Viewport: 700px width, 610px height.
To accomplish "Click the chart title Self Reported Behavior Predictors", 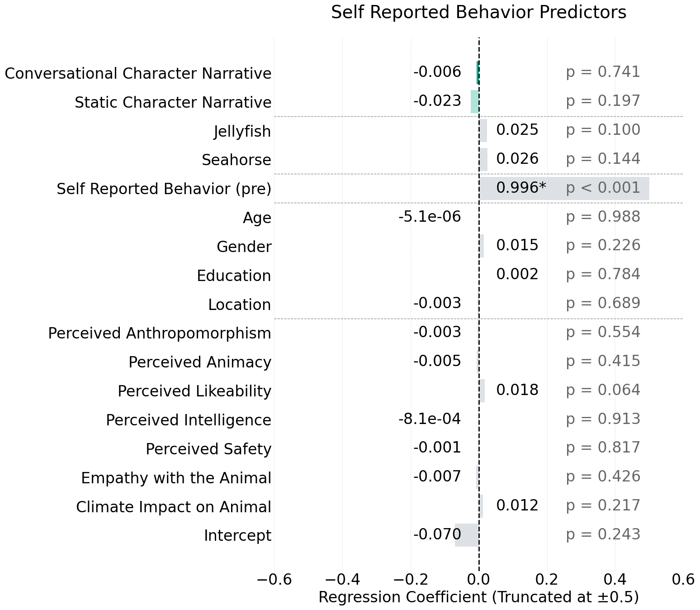I will pyautogui.click(x=478, y=13).
